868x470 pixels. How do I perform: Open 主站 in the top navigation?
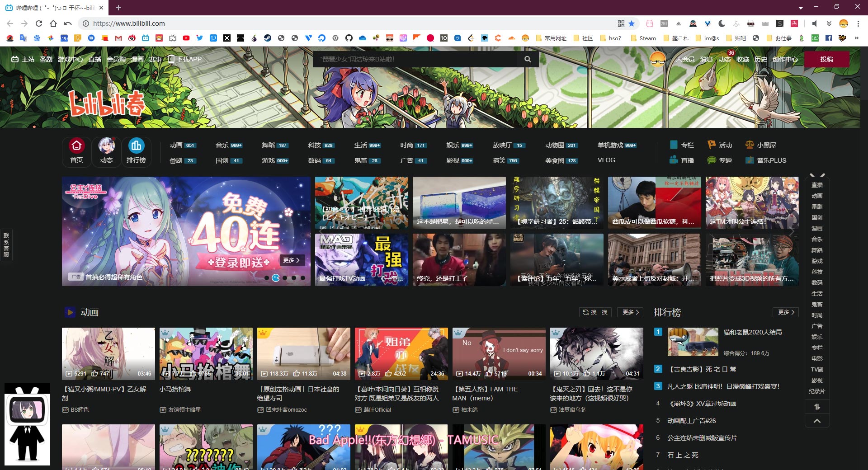23,59
